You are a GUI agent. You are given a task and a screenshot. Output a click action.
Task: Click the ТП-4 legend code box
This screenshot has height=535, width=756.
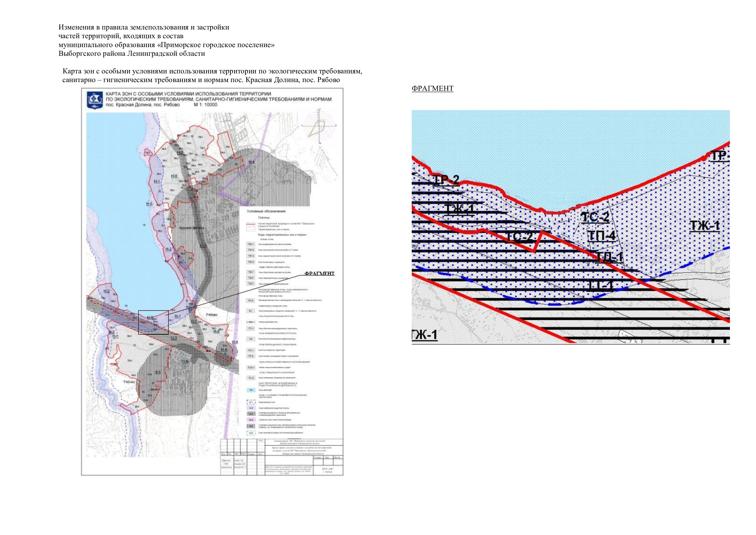[x=251, y=301]
